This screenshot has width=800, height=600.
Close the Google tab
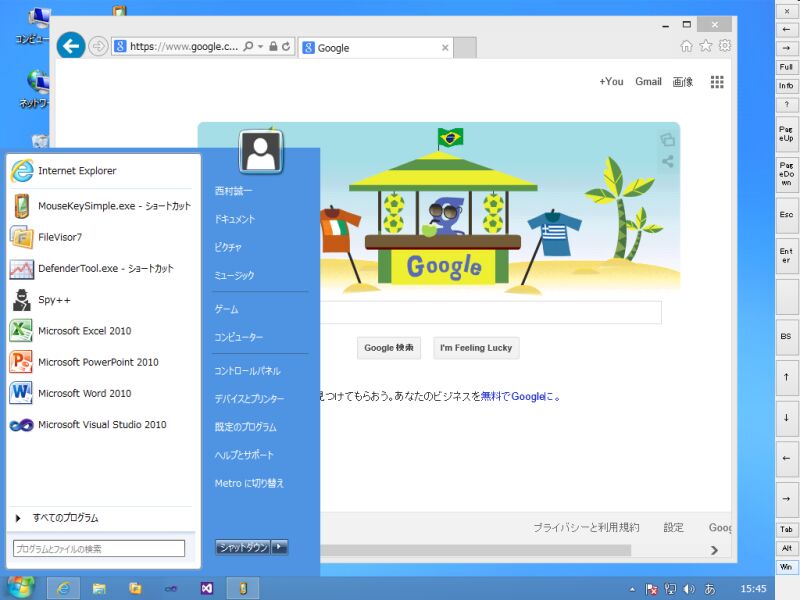click(x=445, y=47)
